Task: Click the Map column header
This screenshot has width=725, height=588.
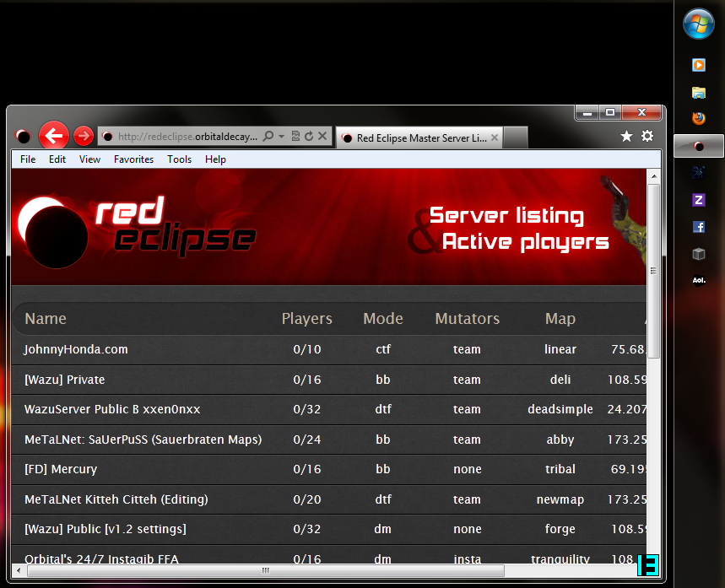Action: click(560, 319)
